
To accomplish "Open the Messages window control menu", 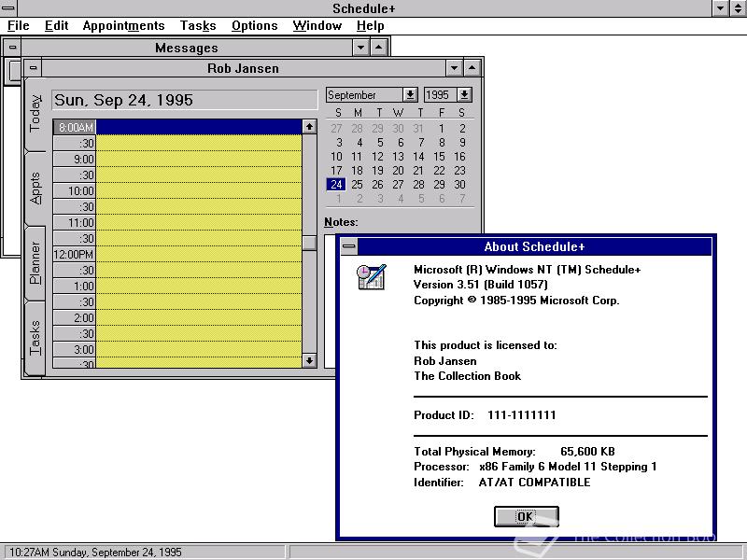I will click(x=13, y=48).
